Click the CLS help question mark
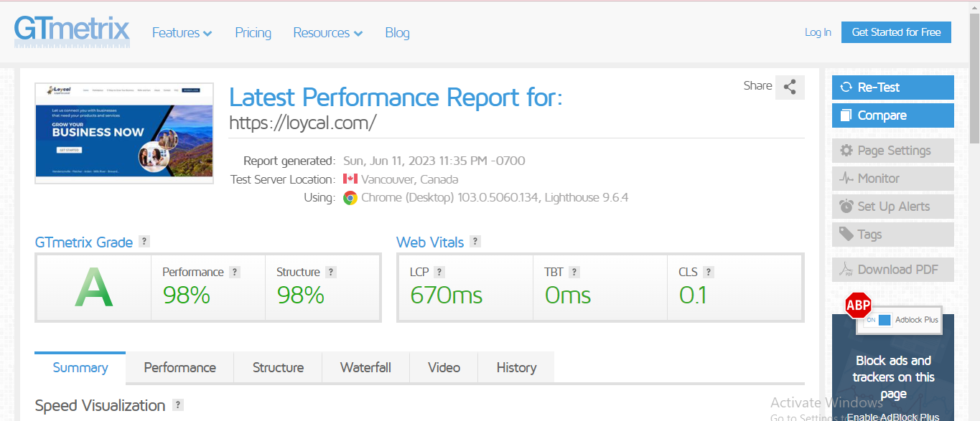The height and width of the screenshot is (421, 980). tap(709, 272)
